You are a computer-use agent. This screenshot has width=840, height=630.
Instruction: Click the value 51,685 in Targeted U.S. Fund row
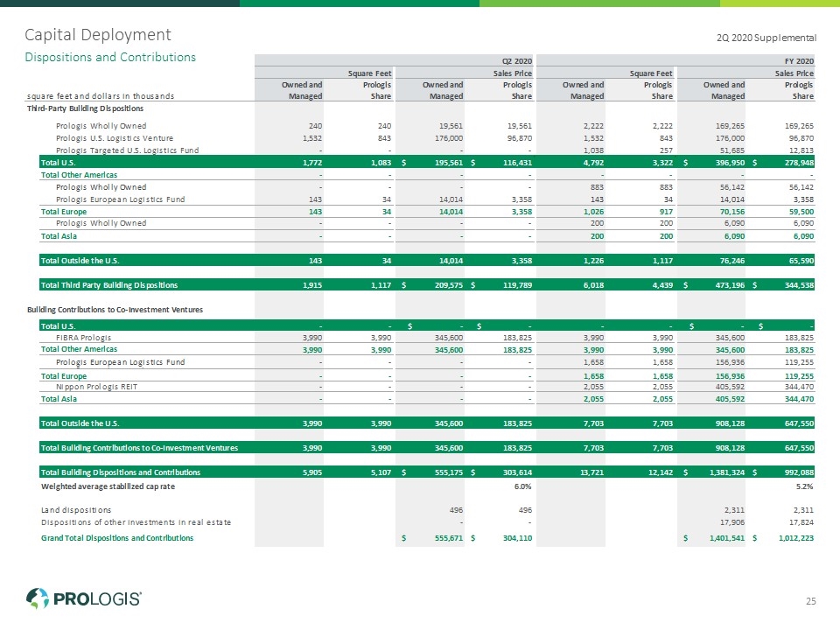pos(732,150)
